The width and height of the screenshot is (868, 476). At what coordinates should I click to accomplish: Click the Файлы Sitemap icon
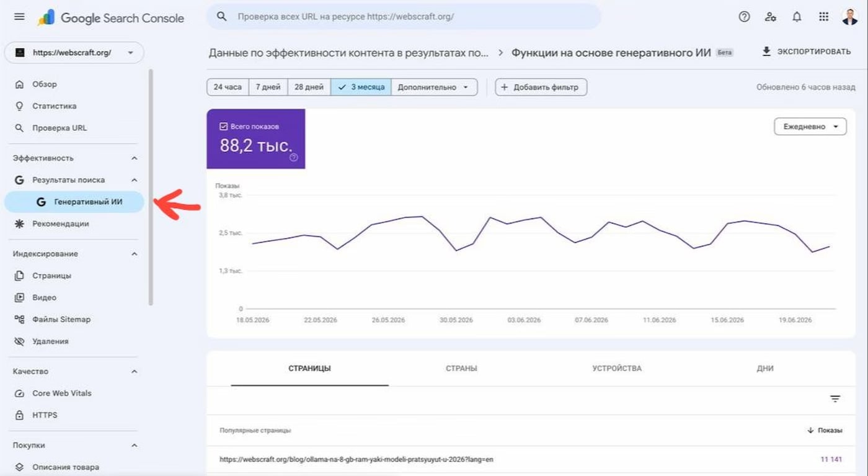pos(19,319)
